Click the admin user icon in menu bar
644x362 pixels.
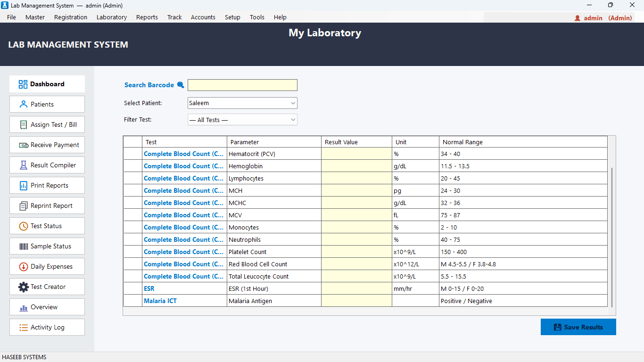click(x=578, y=18)
